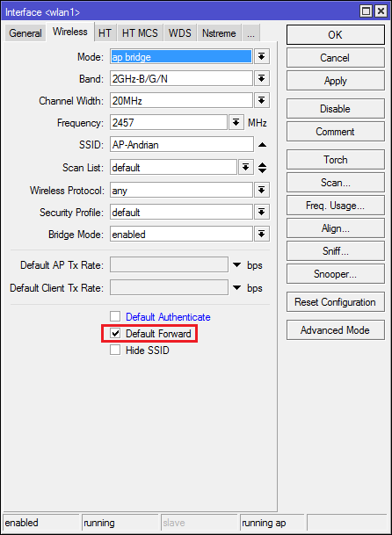The height and width of the screenshot is (535, 392).
Task: Click the Scan List up/down arrows
Action: click(x=262, y=168)
